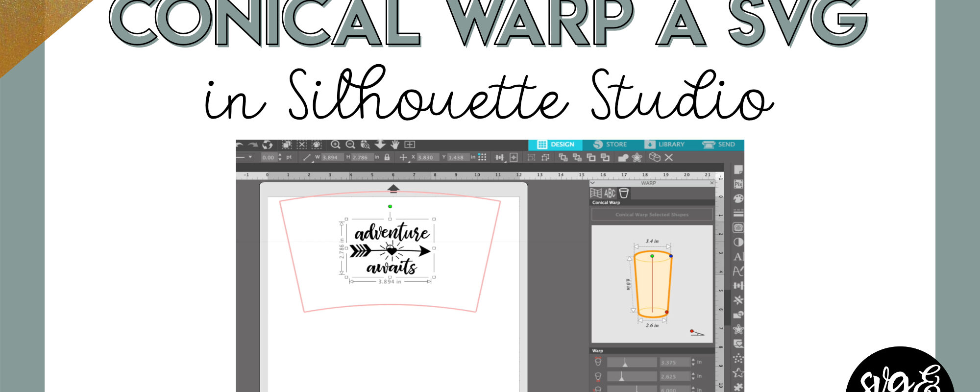Click the red bottom-rim handle on cup
The image size is (980, 392).
point(667,312)
